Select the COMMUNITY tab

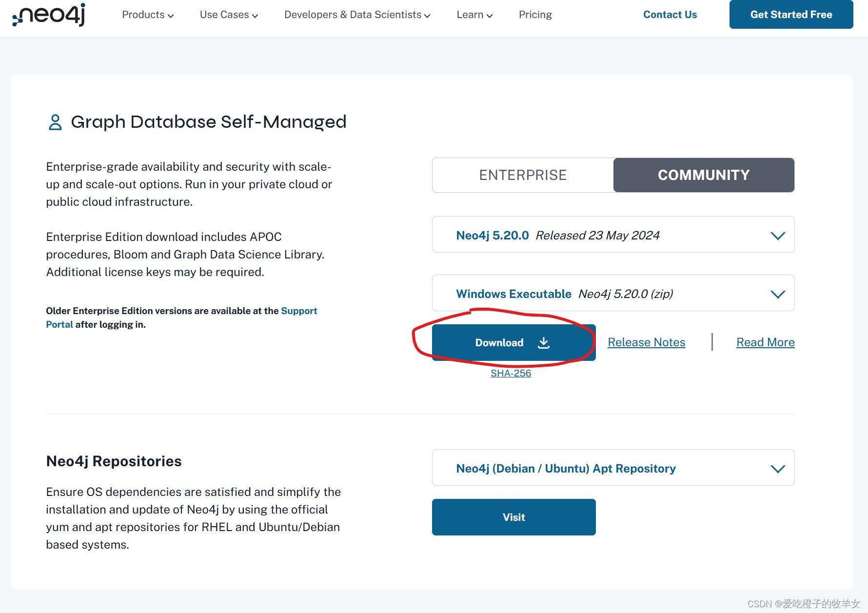tap(704, 175)
